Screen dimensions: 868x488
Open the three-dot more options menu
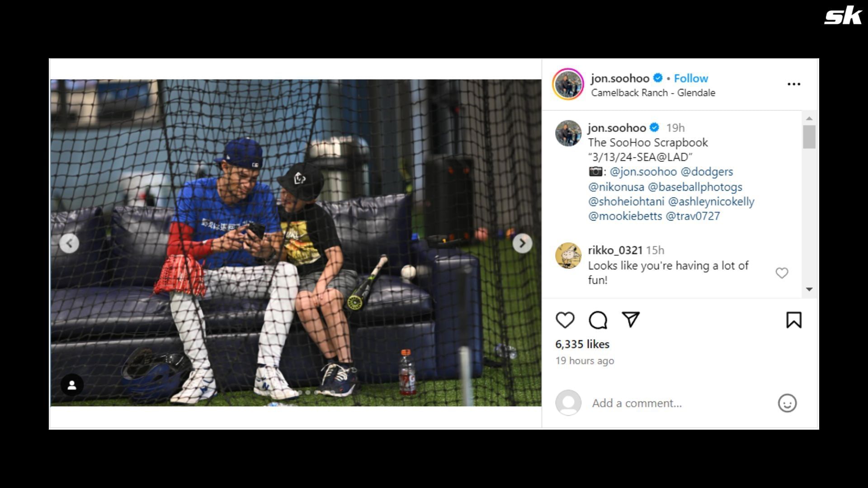click(794, 84)
